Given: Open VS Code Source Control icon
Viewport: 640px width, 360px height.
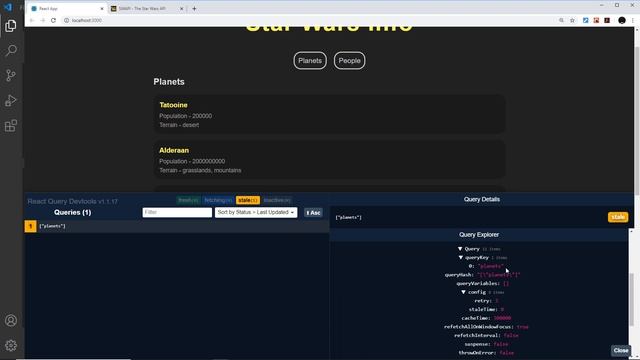Looking at the screenshot, I should tap(11, 76).
